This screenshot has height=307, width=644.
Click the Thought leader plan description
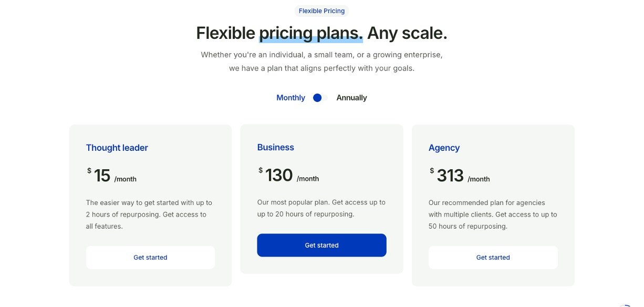(149, 214)
